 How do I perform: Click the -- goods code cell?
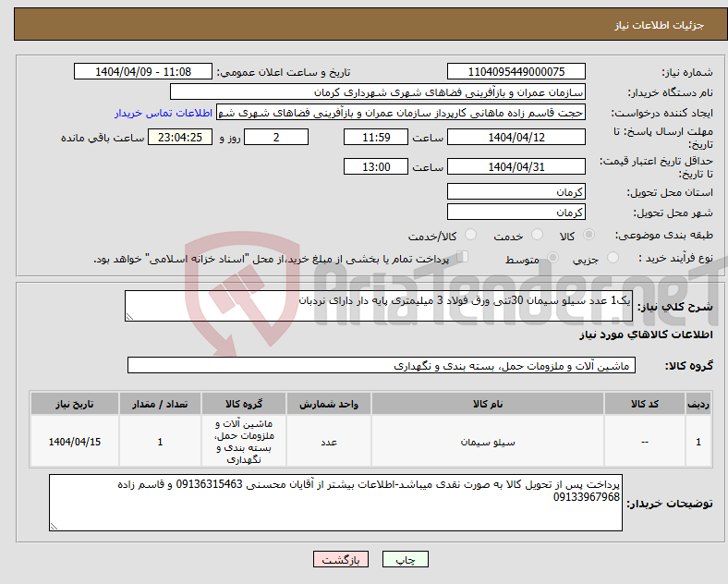(x=645, y=442)
